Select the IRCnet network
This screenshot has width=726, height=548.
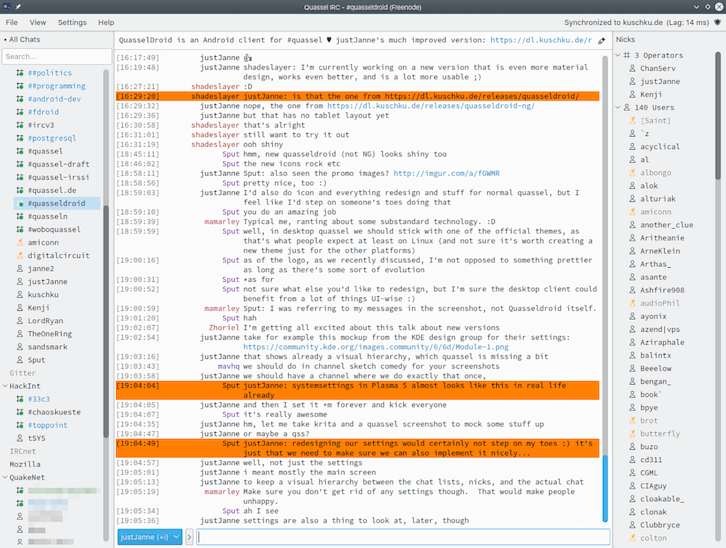pyautogui.click(x=22, y=451)
